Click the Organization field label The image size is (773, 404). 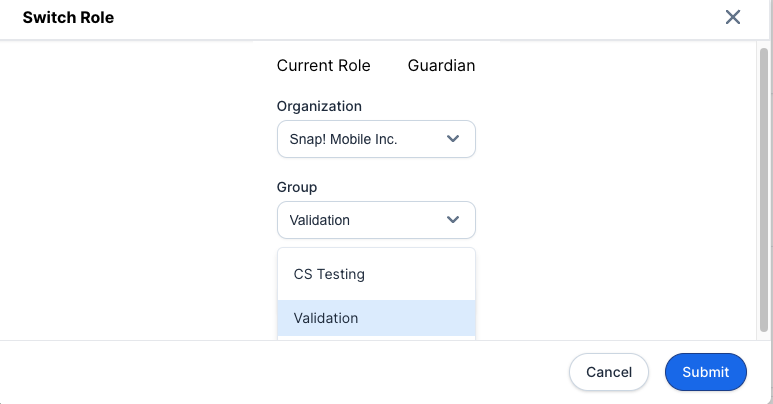pos(319,106)
